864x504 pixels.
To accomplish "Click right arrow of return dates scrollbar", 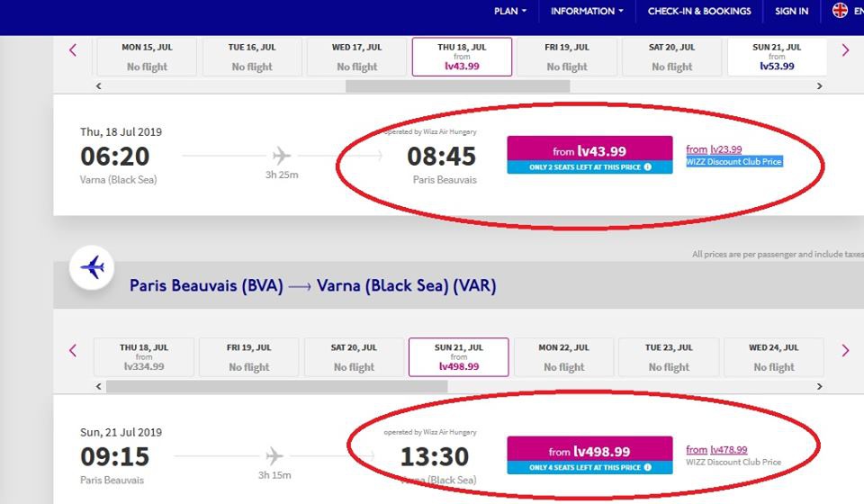I will [x=819, y=387].
